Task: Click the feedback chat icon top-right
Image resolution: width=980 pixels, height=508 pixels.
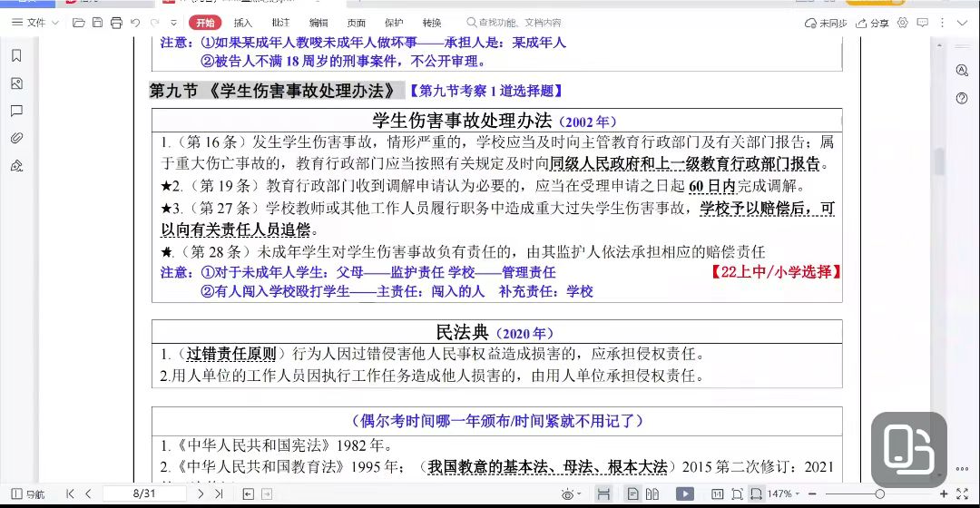Action: [923, 23]
